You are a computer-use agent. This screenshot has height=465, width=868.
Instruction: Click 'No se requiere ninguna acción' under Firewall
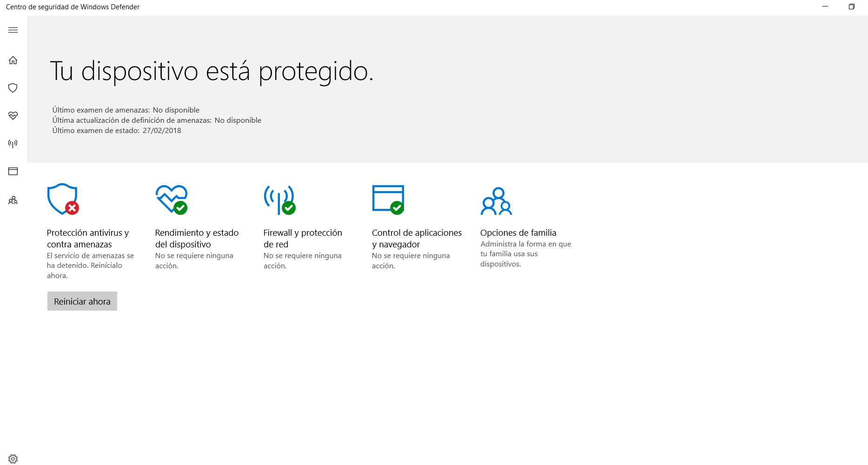[x=302, y=261]
